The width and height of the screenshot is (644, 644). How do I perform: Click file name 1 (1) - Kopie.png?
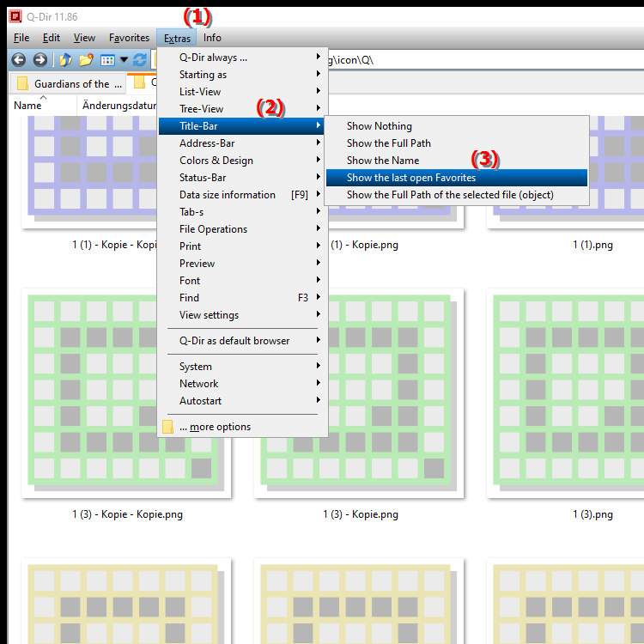click(364, 245)
